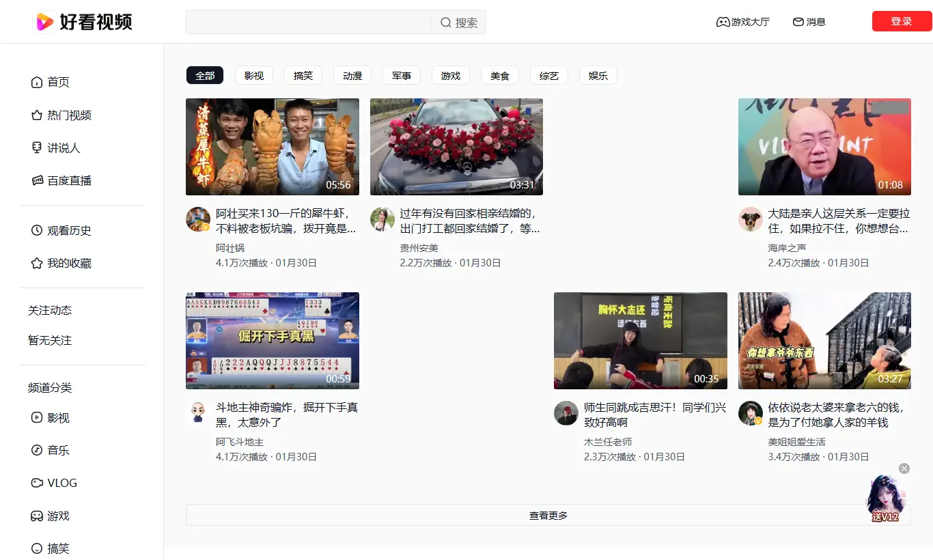
Task: Play the 01:08 海岸之声 video thumbnail
Action: coord(824,147)
